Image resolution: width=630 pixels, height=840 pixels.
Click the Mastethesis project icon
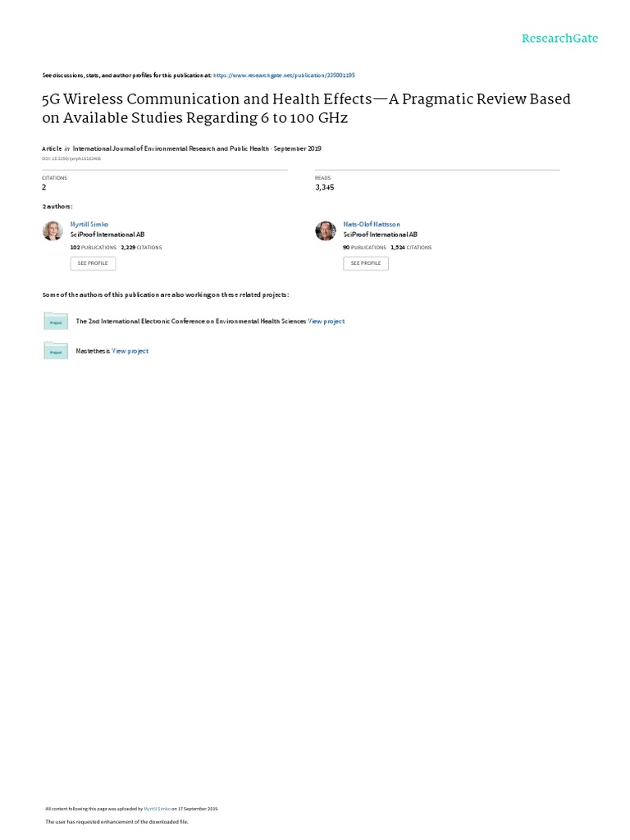[56, 350]
